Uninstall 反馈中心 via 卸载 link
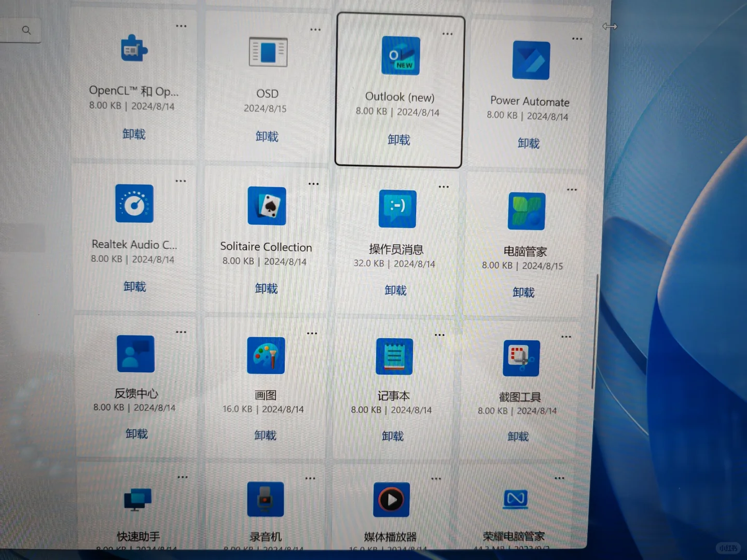This screenshot has height=560, width=747. click(x=137, y=433)
